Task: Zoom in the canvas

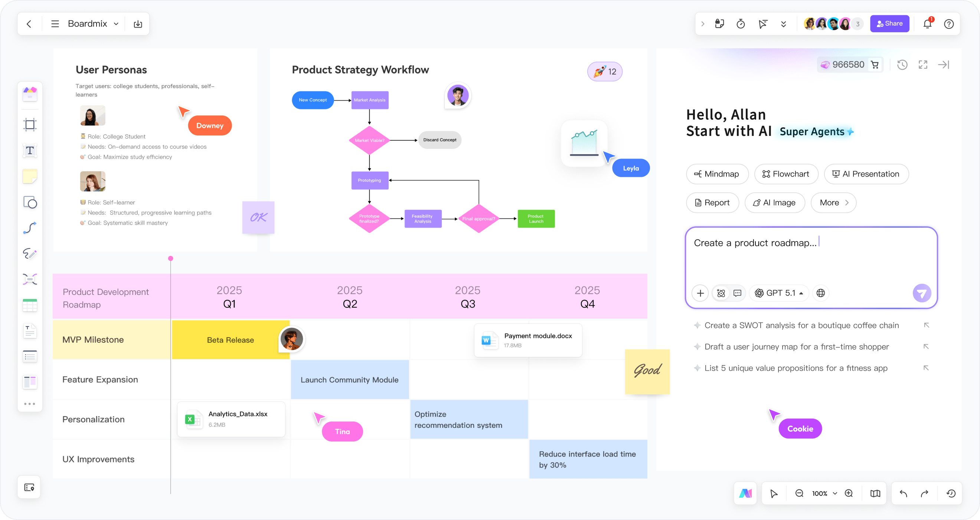Action: 849,493
